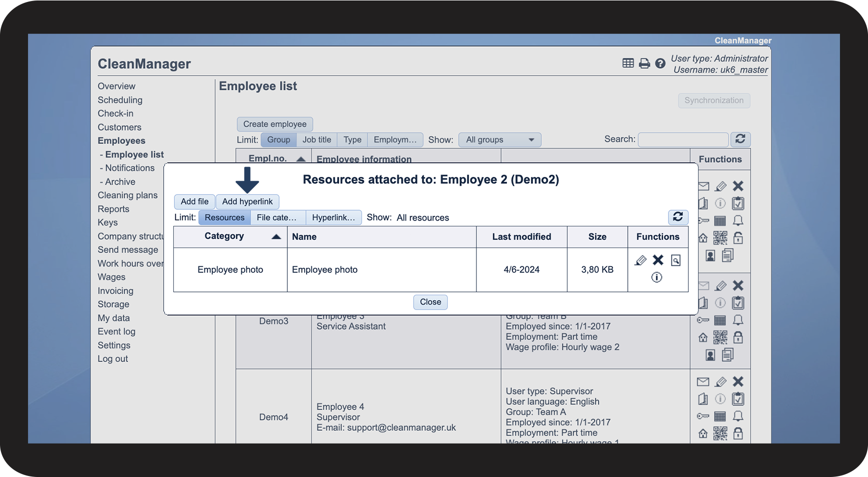Click the print icon in header
The width and height of the screenshot is (868, 477).
click(x=644, y=63)
